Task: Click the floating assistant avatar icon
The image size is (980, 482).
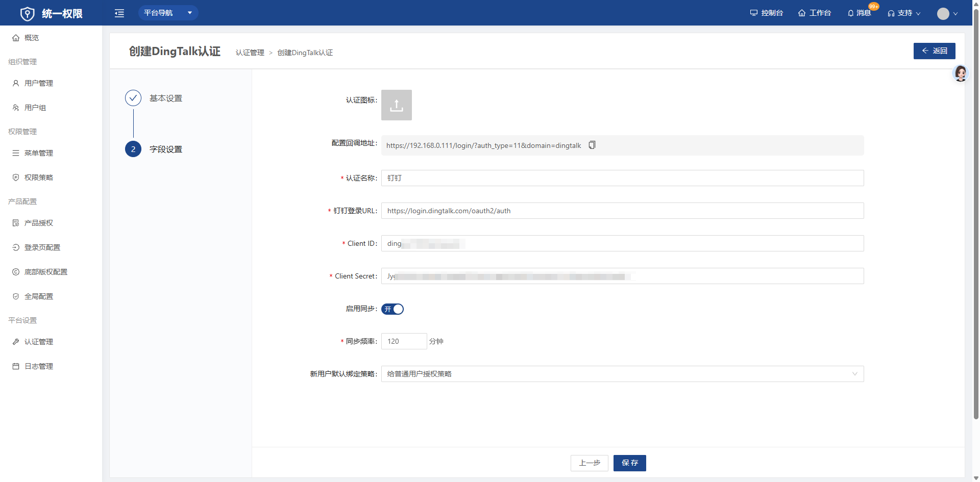Action: click(960, 73)
